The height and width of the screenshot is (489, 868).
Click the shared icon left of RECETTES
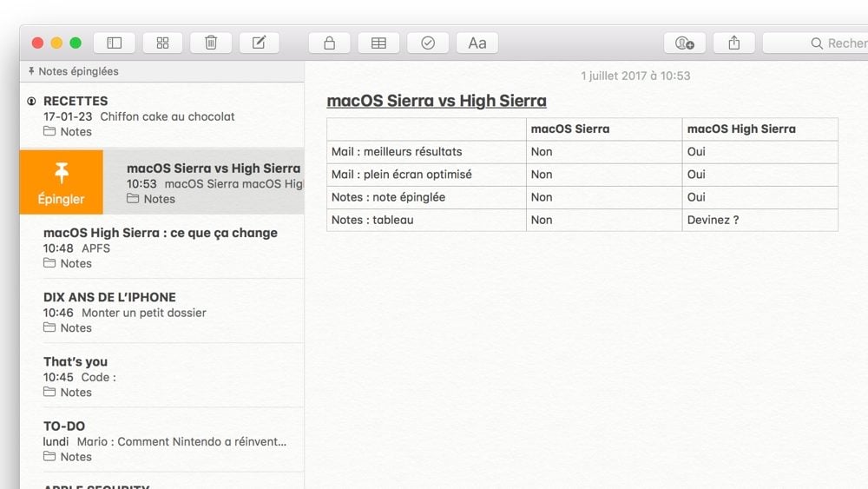point(31,101)
